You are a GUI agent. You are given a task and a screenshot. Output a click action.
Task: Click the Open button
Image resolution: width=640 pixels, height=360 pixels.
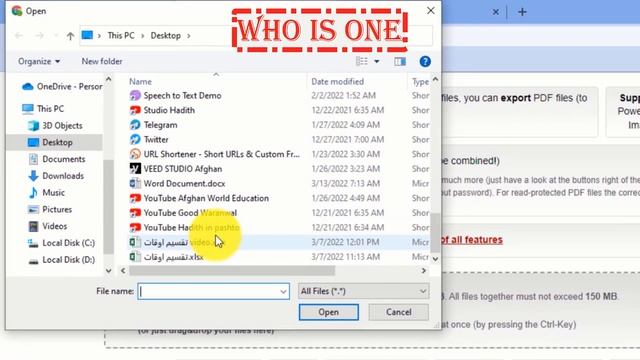click(x=329, y=312)
